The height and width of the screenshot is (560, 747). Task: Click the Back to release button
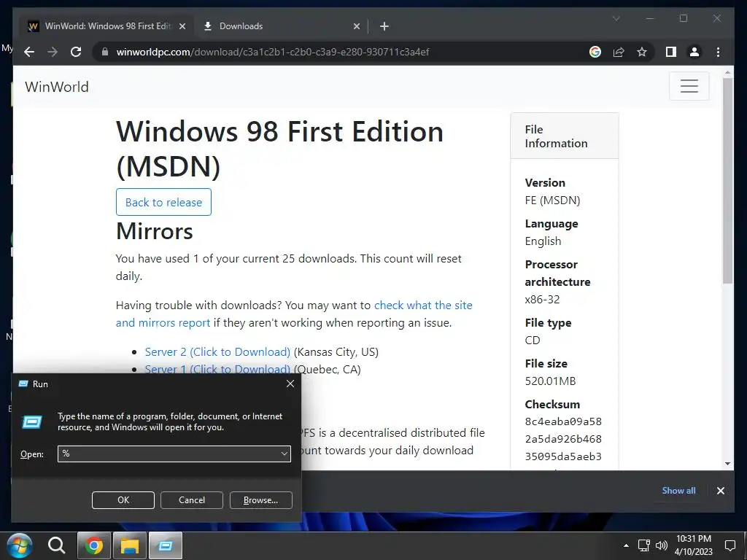tap(163, 203)
